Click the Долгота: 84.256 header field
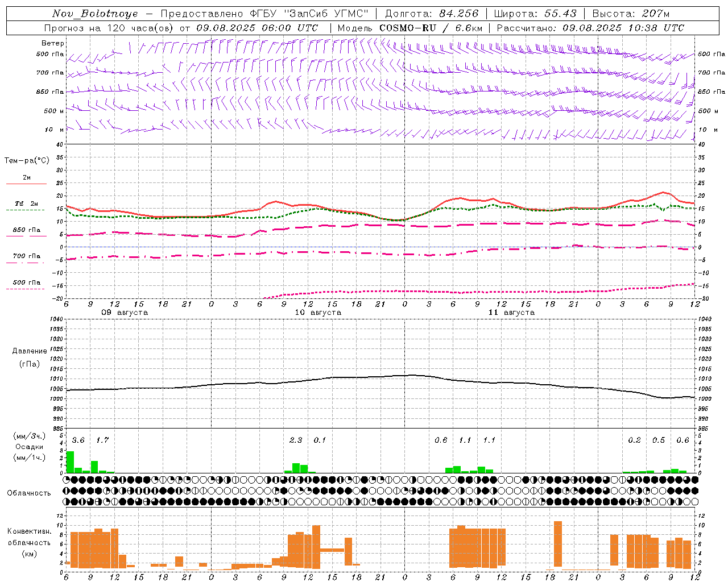This screenshot has width=728, height=582. [x=432, y=14]
